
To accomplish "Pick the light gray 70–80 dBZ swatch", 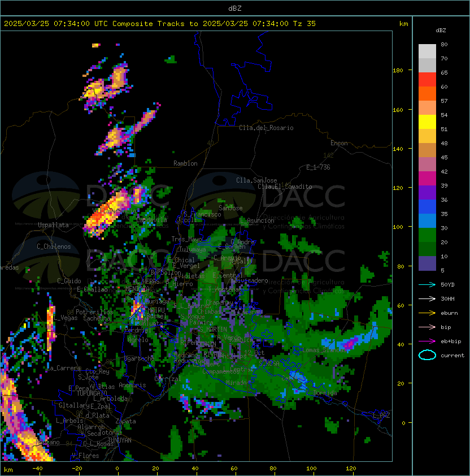I will tap(427, 51).
